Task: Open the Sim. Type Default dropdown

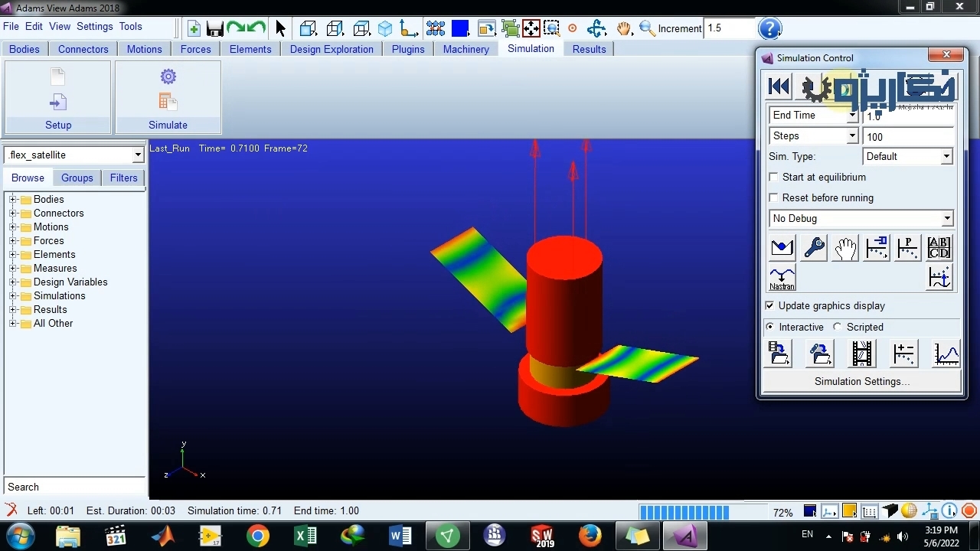Action: pos(907,156)
